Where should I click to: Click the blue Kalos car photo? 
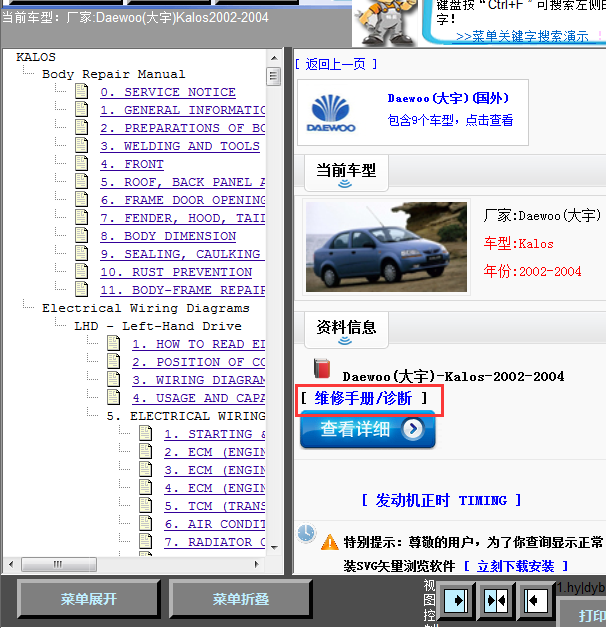[386, 247]
